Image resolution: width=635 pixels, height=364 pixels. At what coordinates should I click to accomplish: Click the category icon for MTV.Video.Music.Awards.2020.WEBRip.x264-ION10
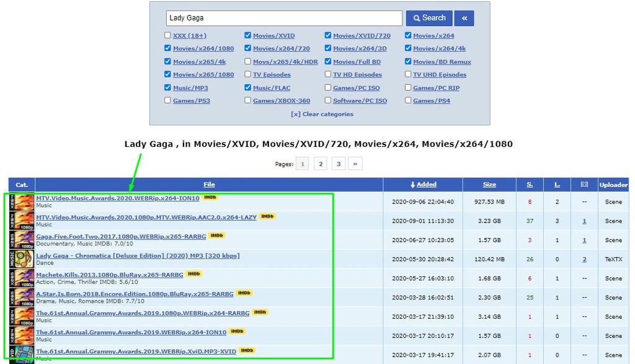pyautogui.click(x=22, y=202)
